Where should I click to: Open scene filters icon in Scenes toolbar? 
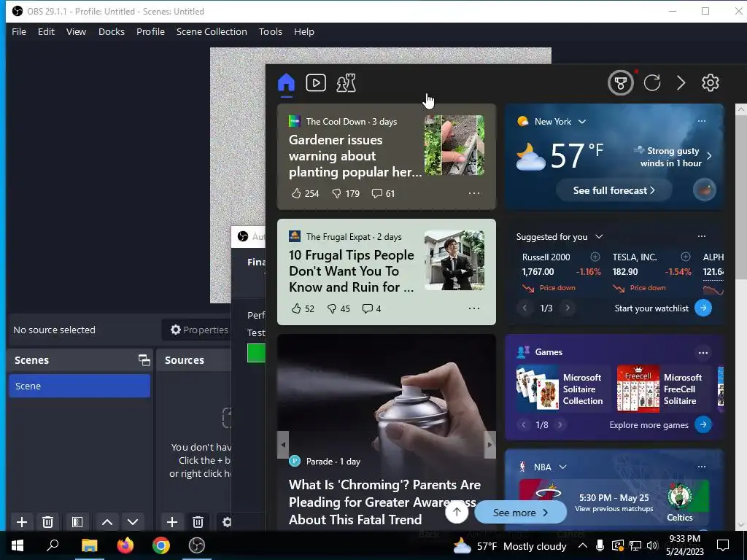(77, 522)
